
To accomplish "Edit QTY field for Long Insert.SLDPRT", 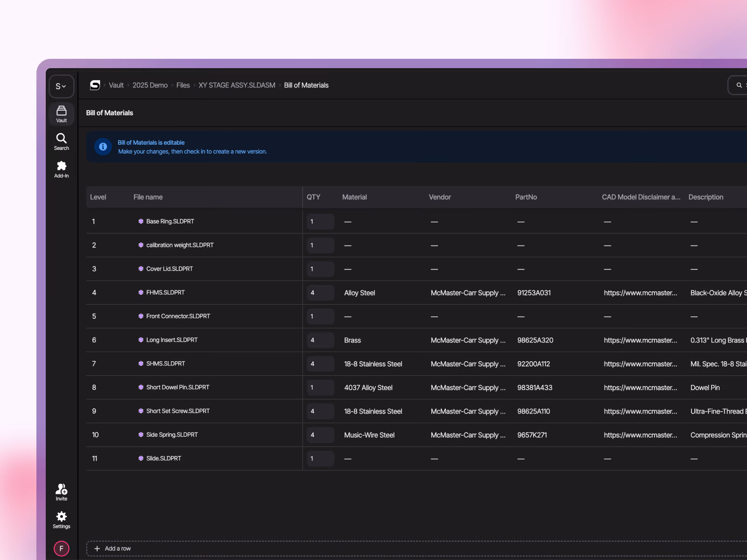I will click(321, 340).
